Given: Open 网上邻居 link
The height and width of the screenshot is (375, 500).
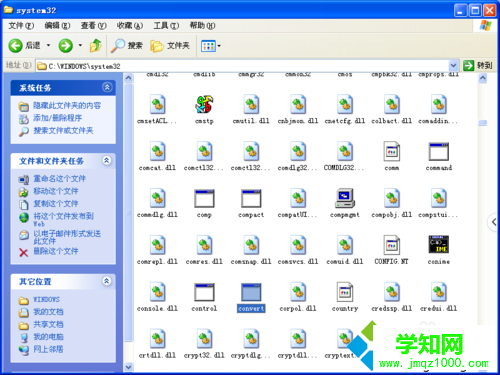Looking at the screenshot, I should (48, 349).
